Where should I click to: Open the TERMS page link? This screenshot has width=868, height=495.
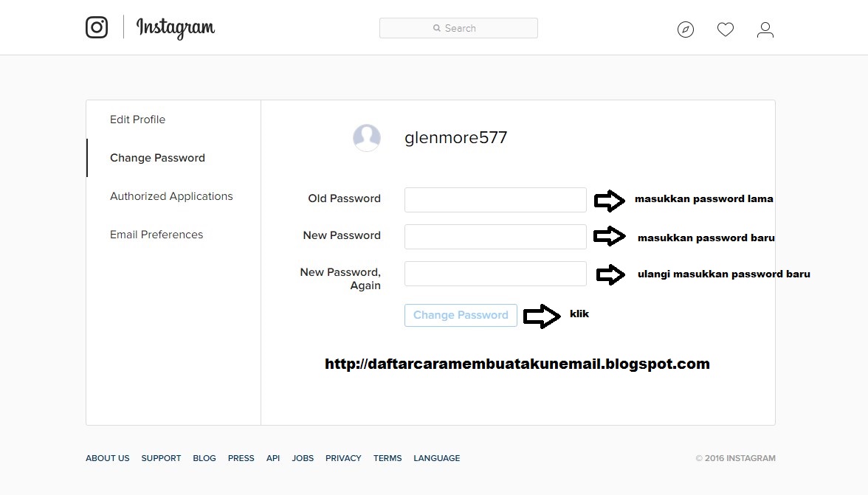387,458
